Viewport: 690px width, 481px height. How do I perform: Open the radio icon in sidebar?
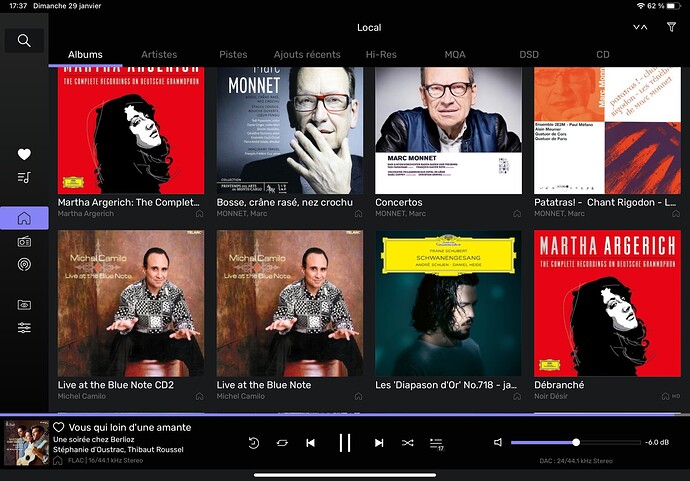(24, 242)
